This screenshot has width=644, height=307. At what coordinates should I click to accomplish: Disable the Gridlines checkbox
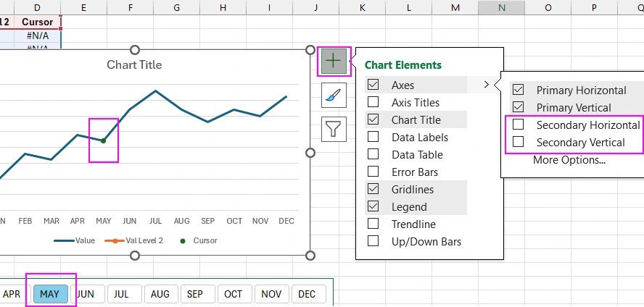(x=373, y=190)
